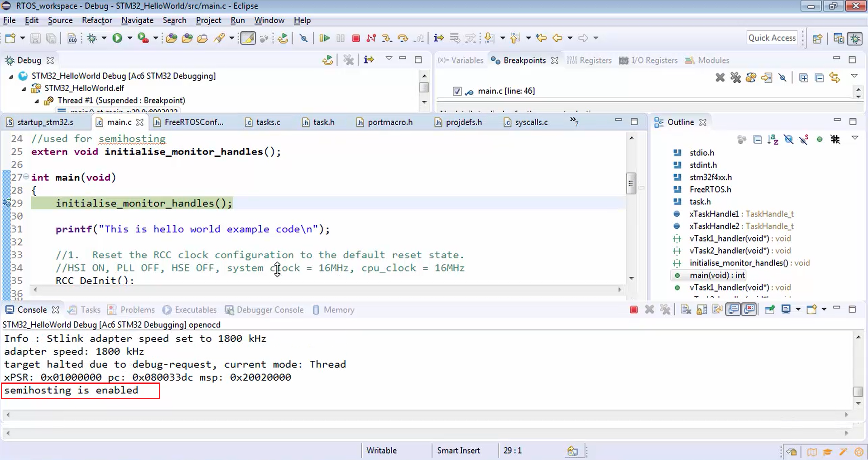Click the Suspend debug button
This screenshot has width=868, height=460.
click(x=340, y=38)
